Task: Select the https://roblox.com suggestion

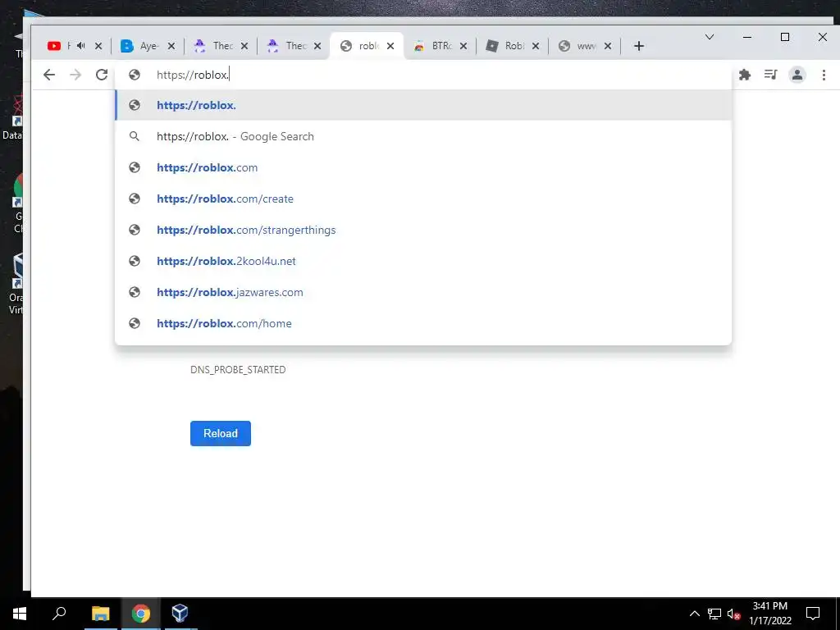Action: [423, 167]
